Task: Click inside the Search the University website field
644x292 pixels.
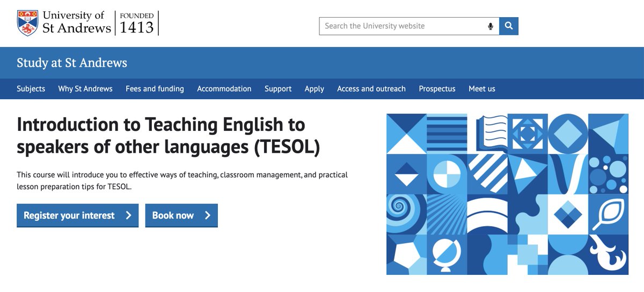Action: (x=409, y=26)
